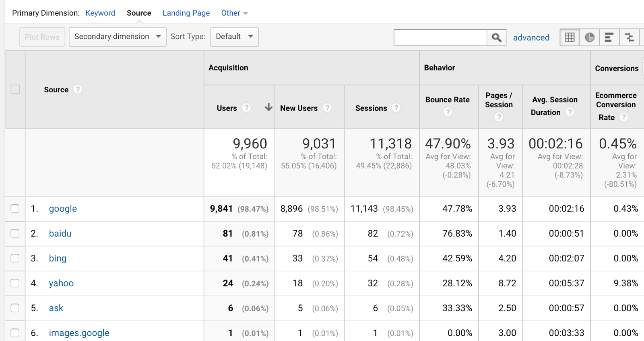Screen dimensions: 644x341
Task: Select Landing Page primary dimension
Action: pos(186,13)
